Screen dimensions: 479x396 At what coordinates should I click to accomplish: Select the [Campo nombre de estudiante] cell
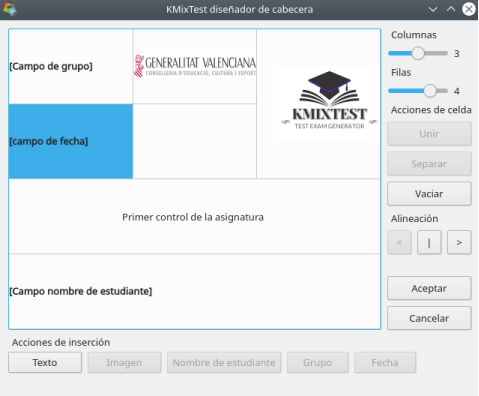tap(194, 292)
